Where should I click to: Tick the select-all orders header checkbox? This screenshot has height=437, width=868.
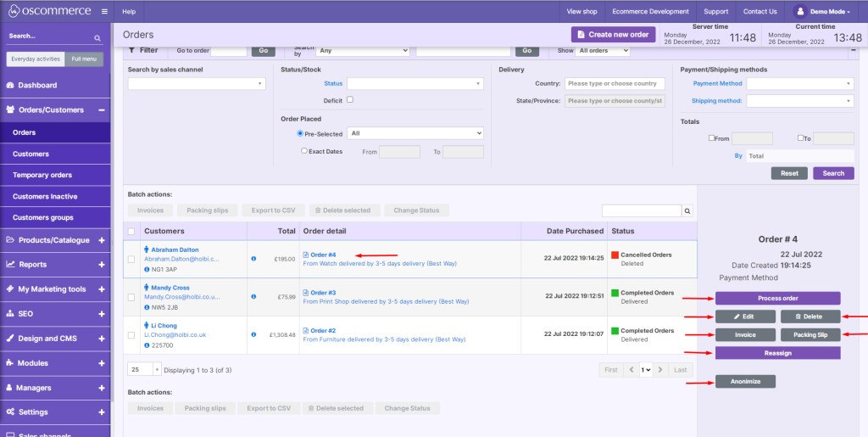[x=131, y=232]
